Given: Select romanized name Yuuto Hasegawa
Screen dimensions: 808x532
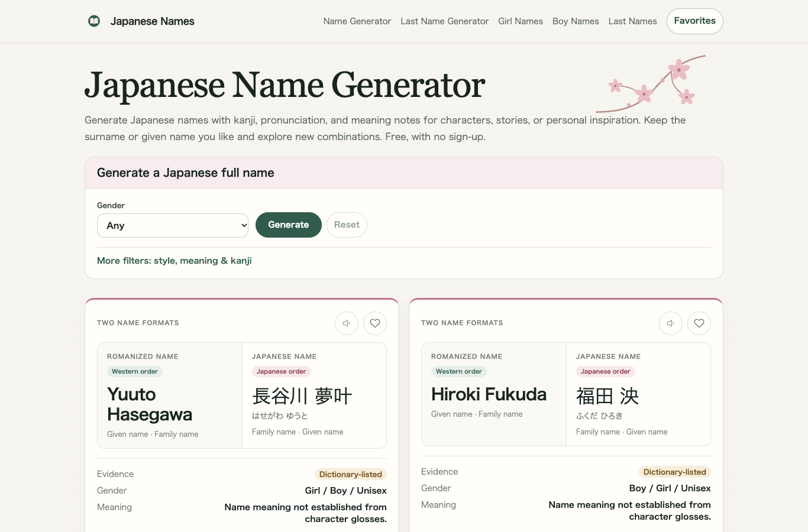Looking at the screenshot, I should 150,404.
